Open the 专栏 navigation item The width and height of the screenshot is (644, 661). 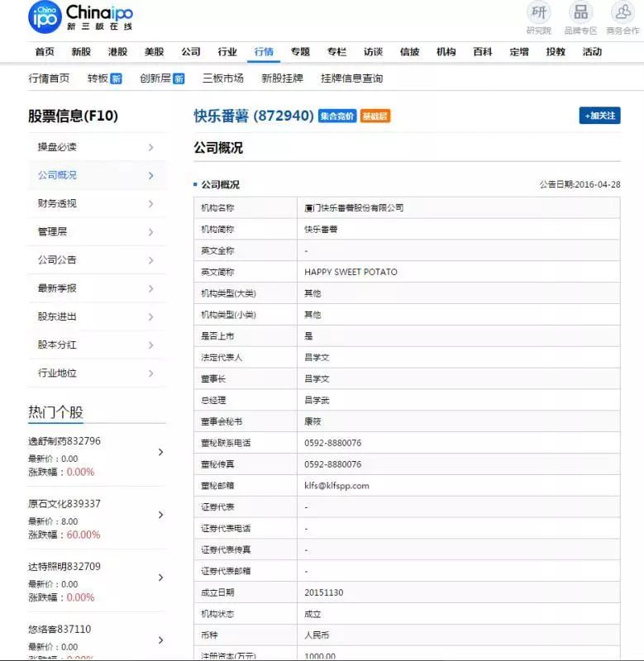tap(336, 52)
